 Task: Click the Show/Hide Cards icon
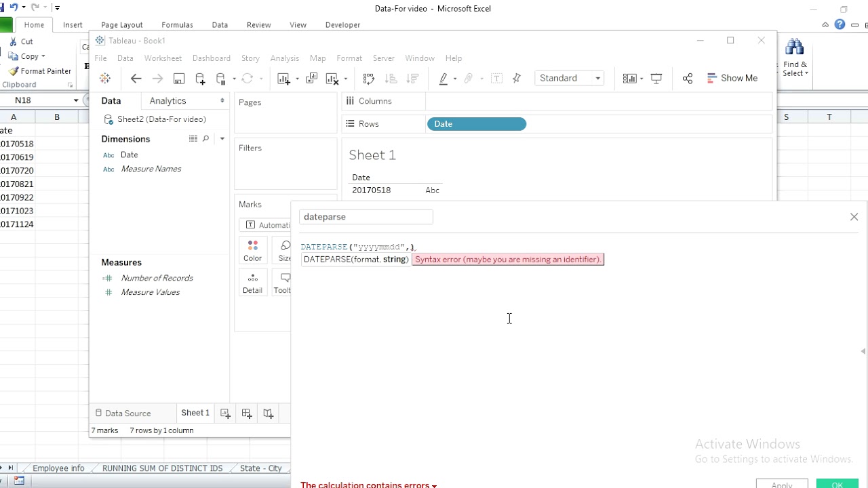[629, 79]
